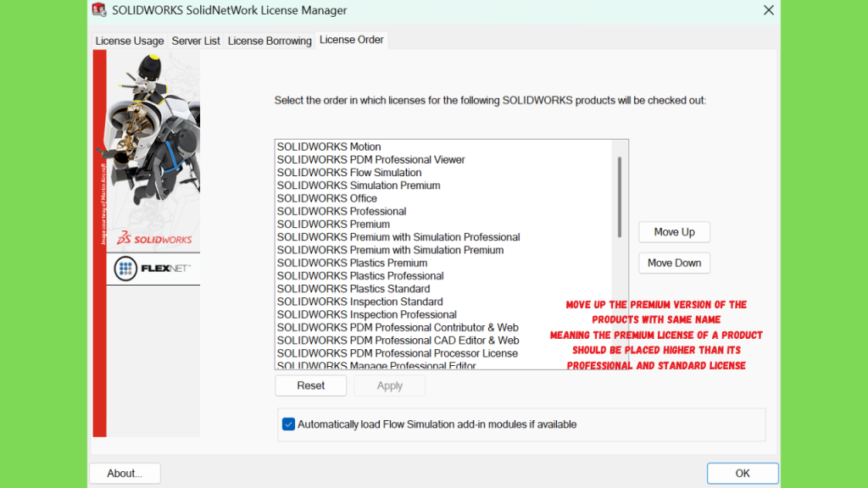Select SOLIDWORKS Professional in the list
Viewport: 868px width, 488px height.
pyautogui.click(x=443, y=211)
